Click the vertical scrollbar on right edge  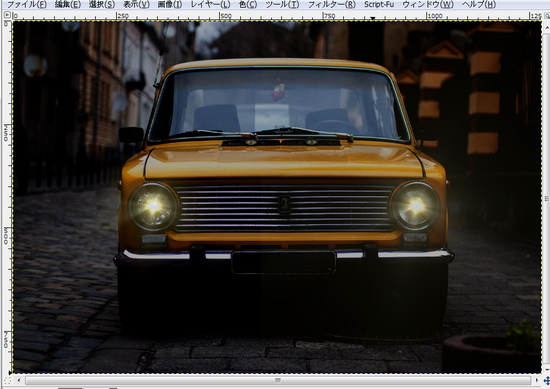[x=546, y=199]
